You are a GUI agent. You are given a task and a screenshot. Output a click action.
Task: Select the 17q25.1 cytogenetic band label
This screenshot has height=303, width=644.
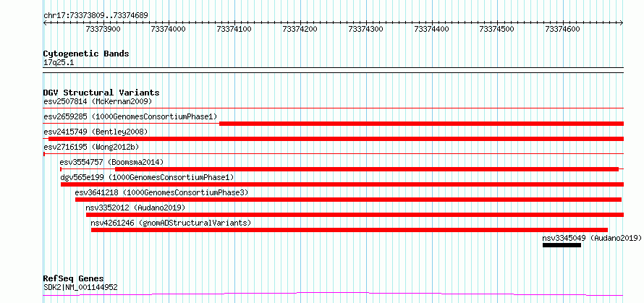coord(59,63)
